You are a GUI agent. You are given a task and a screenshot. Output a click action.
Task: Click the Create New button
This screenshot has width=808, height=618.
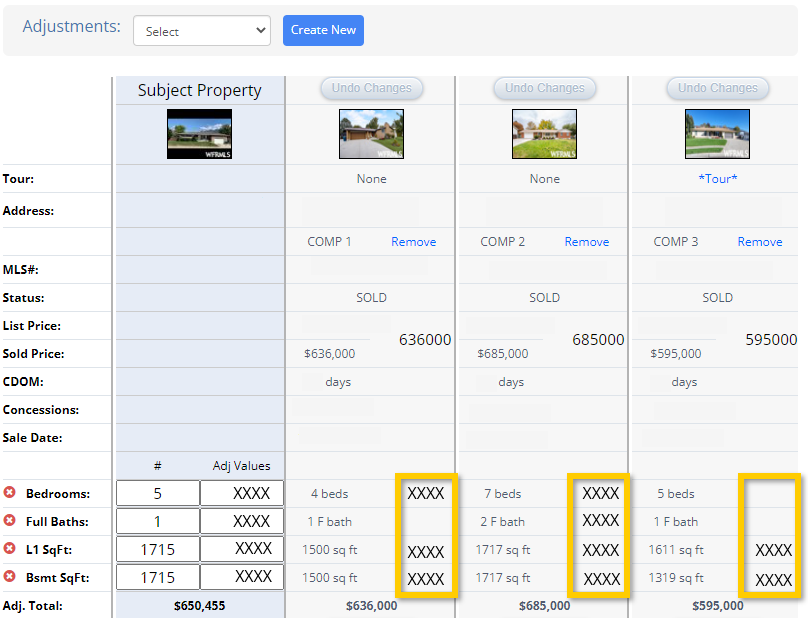point(323,30)
